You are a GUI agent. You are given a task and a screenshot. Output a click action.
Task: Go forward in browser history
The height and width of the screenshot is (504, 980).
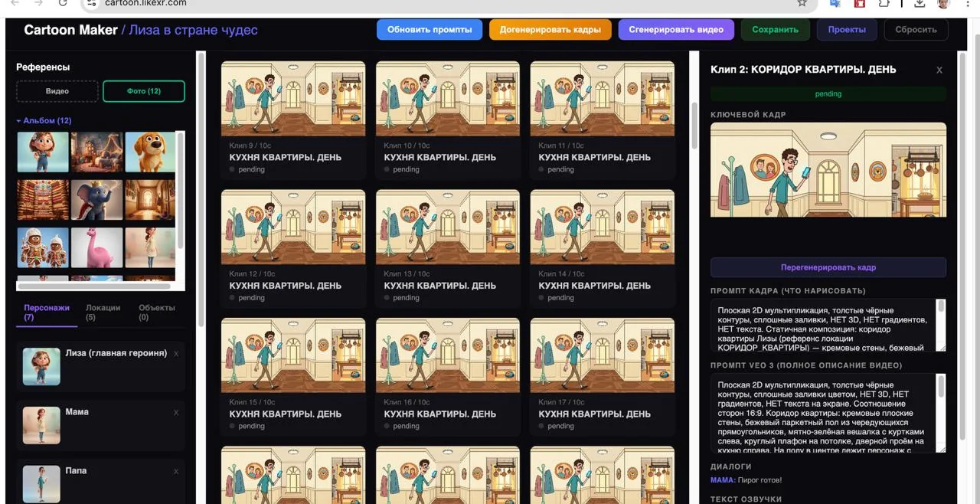pyautogui.click(x=39, y=3)
